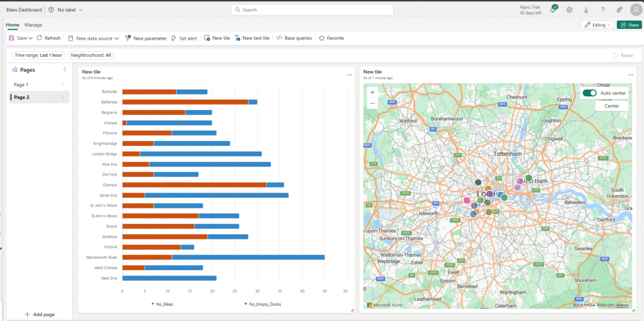Image resolution: width=644 pixels, height=321 pixels.
Task: Zoom in on the map
Action: click(x=372, y=93)
